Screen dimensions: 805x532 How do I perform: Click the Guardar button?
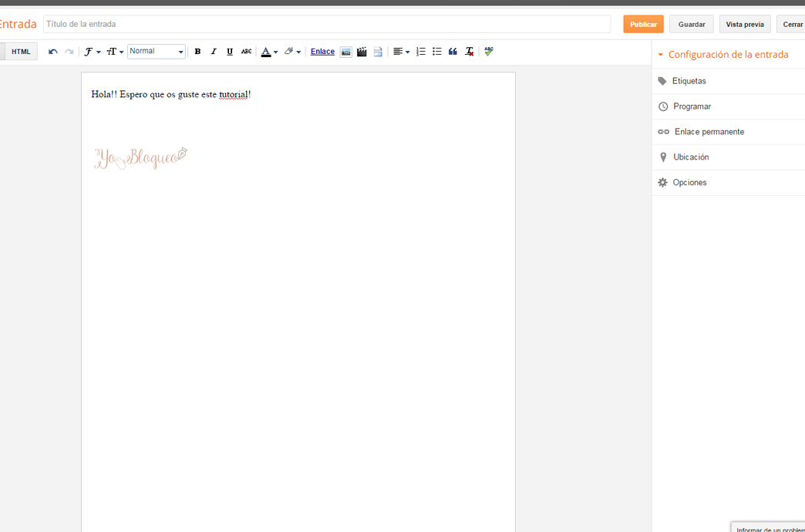pyautogui.click(x=692, y=24)
